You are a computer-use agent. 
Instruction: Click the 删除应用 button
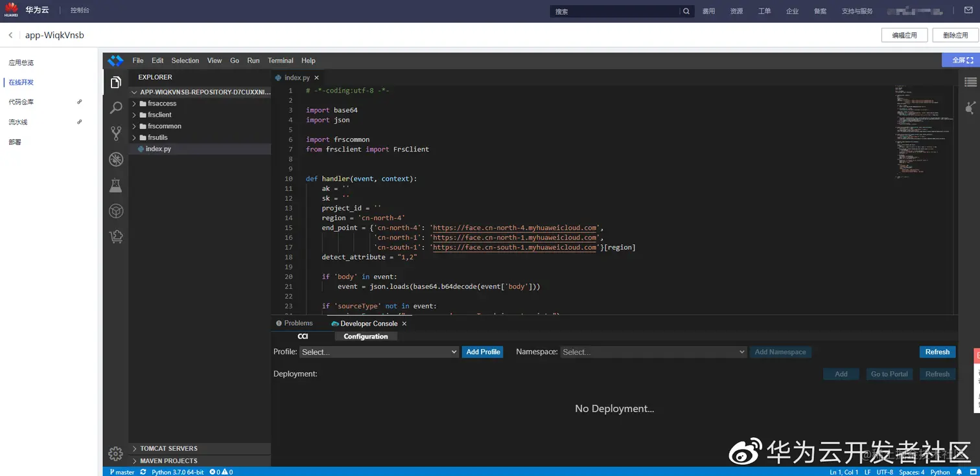tap(955, 35)
